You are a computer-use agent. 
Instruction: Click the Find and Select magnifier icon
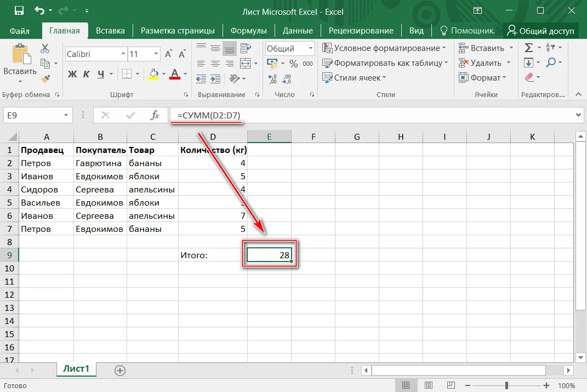(551, 62)
